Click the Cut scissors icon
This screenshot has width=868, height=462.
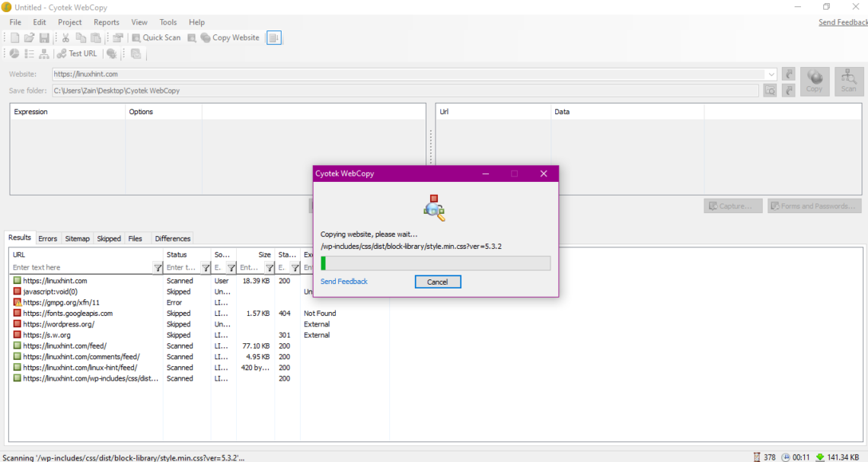pyautogui.click(x=65, y=37)
